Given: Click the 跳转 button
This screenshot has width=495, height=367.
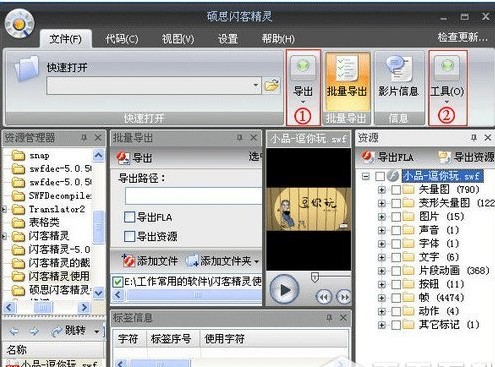Looking at the screenshot, I should [x=69, y=331].
